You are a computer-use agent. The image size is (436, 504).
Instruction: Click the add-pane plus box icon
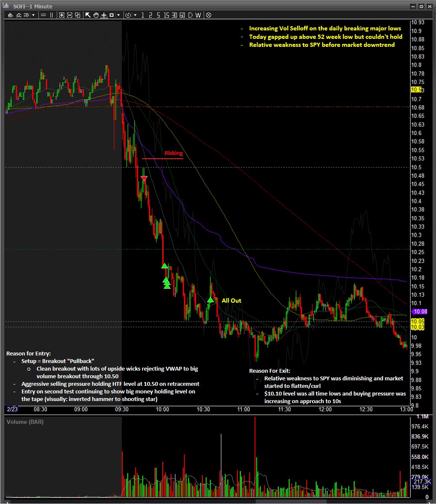tap(62, 15)
